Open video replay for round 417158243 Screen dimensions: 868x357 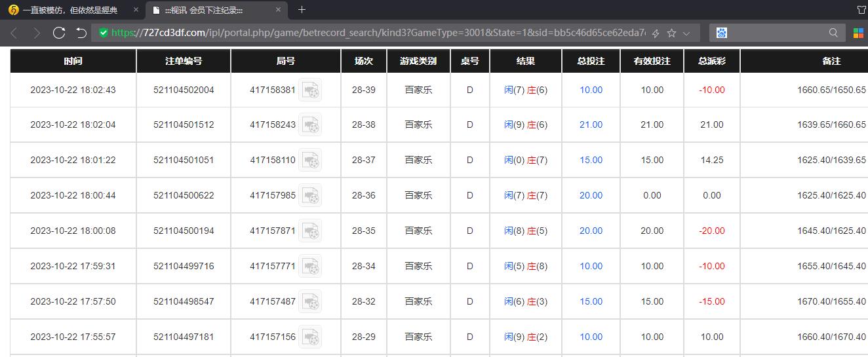click(x=310, y=124)
